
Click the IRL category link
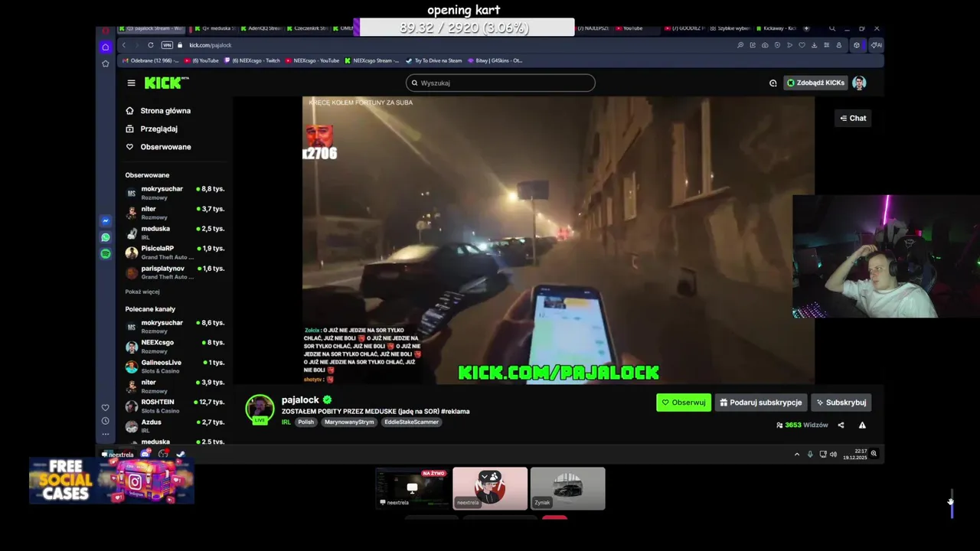(286, 422)
